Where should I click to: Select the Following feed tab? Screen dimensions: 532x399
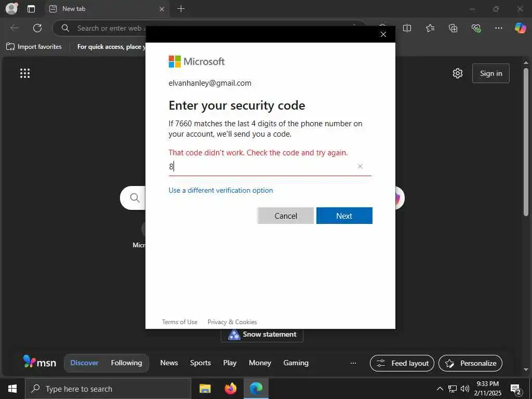126,363
